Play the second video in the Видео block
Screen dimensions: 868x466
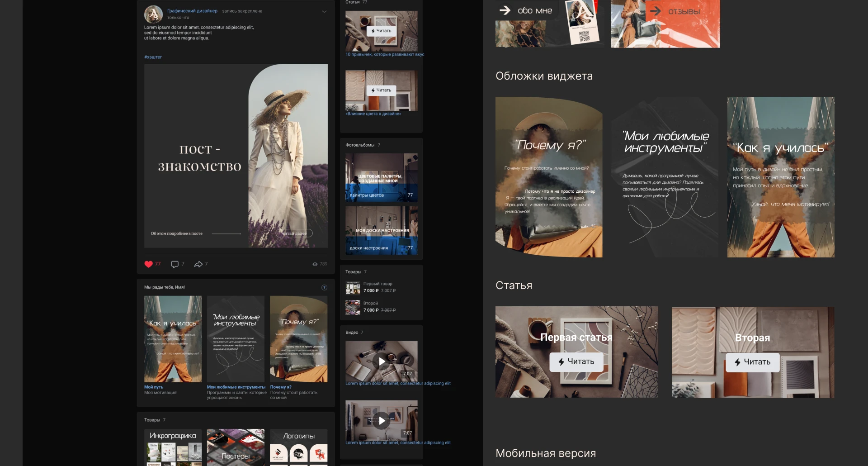point(382,420)
